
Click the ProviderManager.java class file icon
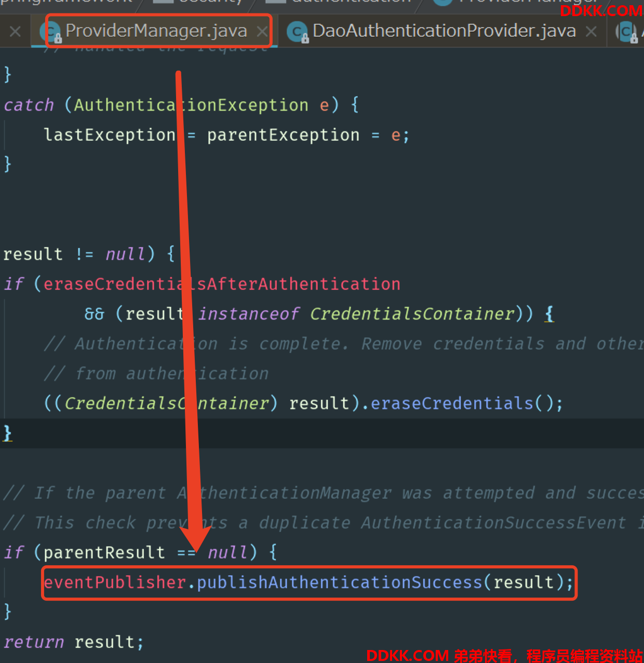(x=51, y=32)
